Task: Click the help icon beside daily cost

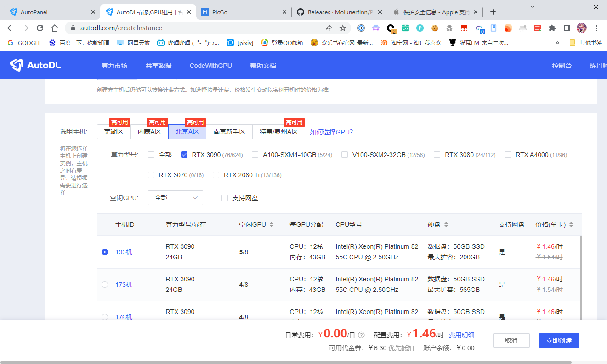Action: pyautogui.click(x=361, y=335)
